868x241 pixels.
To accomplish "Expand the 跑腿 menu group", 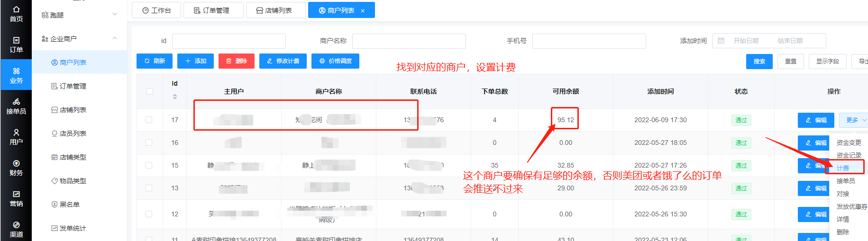I will 79,15.
